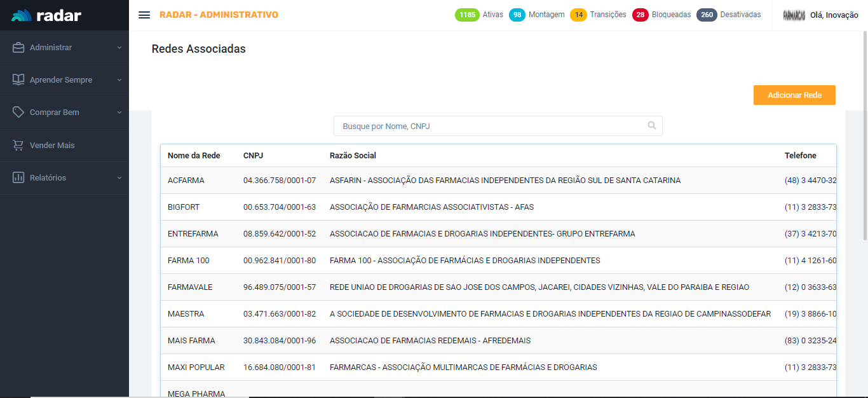The image size is (868, 398).
Task: Focus the Busque por Nome, CNPJ field
Action: click(489, 126)
